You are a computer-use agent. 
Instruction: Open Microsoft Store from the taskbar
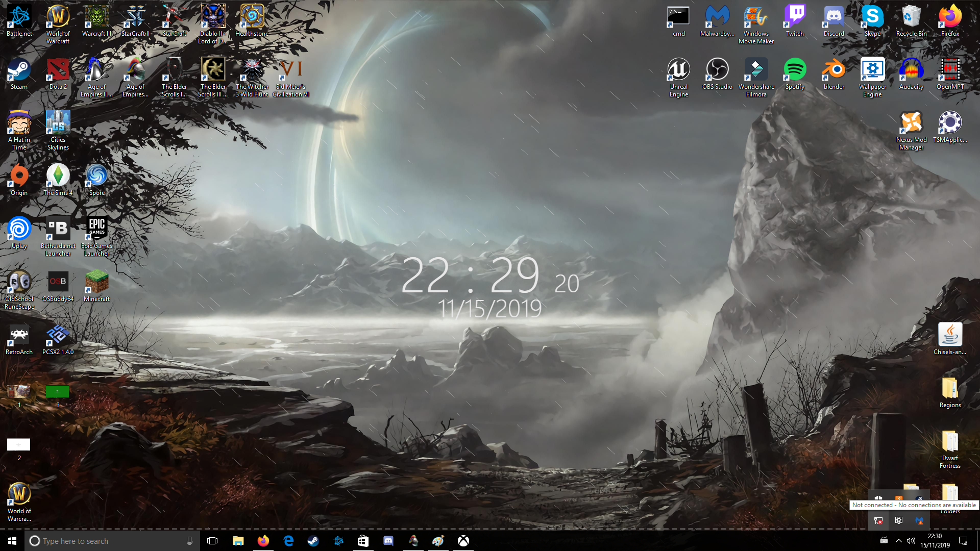click(x=363, y=541)
